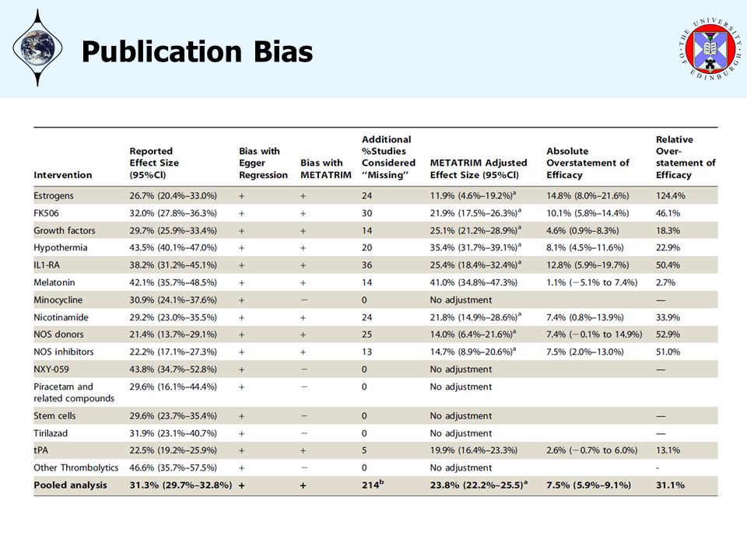This screenshot has height=560, width=747.
Task: Click 'Absolute Overstatement of Efficacy' header
Action: click(588, 163)
